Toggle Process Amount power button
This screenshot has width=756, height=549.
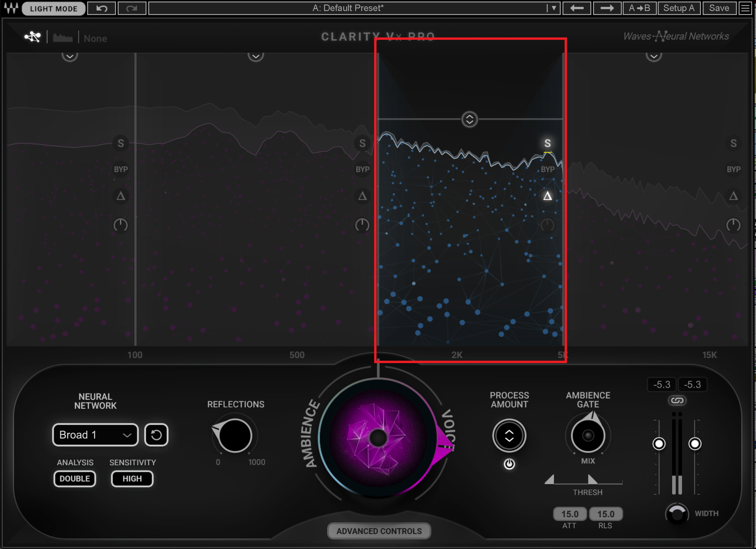509,464
